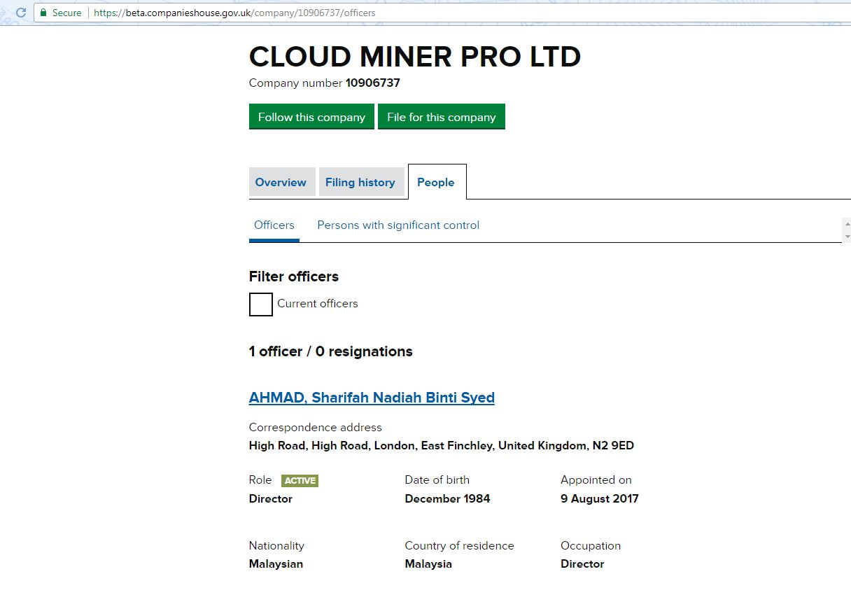Viewport: 851px width, 616px height.
Task: Click the Director value under Role
Action: click(x=271, y=499)
